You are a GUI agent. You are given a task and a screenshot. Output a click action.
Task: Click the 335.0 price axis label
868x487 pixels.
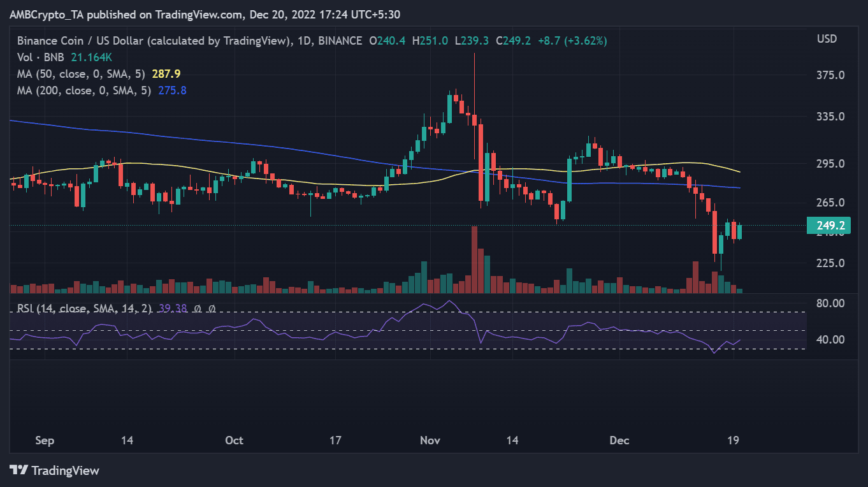831,117
